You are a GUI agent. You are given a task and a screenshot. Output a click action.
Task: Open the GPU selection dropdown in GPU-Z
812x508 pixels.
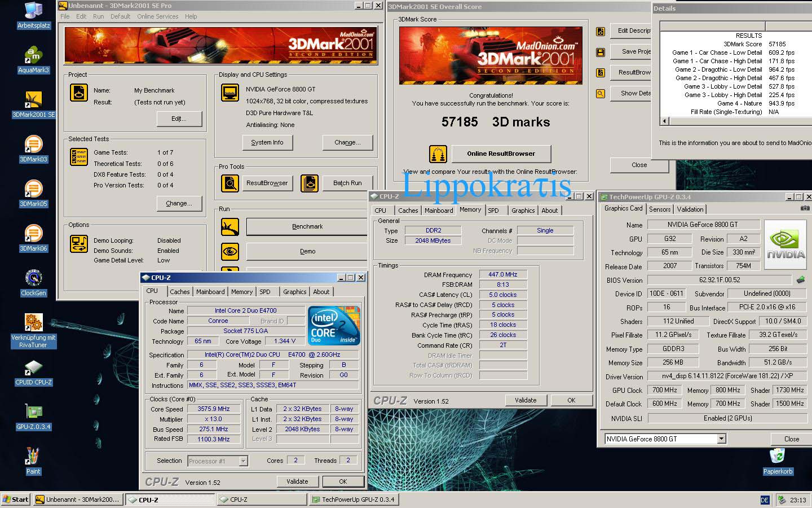[x=721, y=439]
